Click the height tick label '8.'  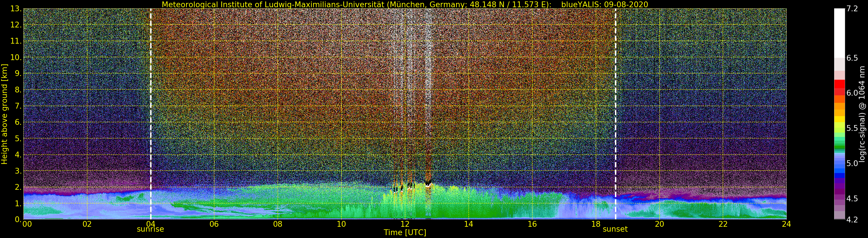click(18, 90)
